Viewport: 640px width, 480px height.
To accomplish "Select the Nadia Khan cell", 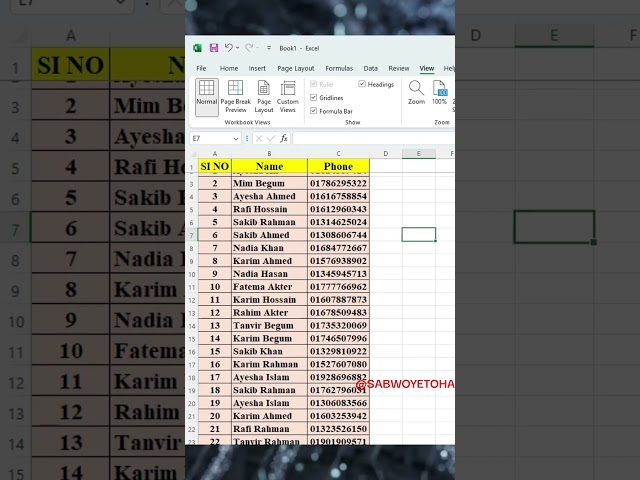I will click(x=269, y=248).
